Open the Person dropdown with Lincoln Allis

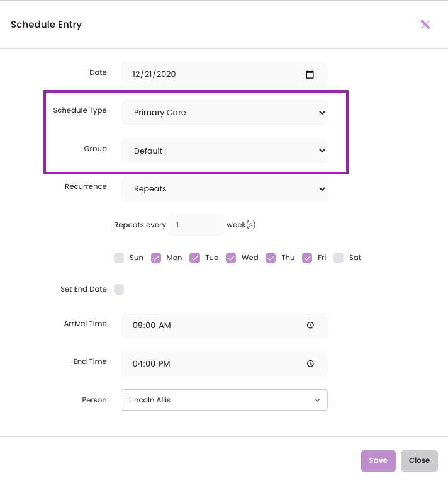coord(224,400)
